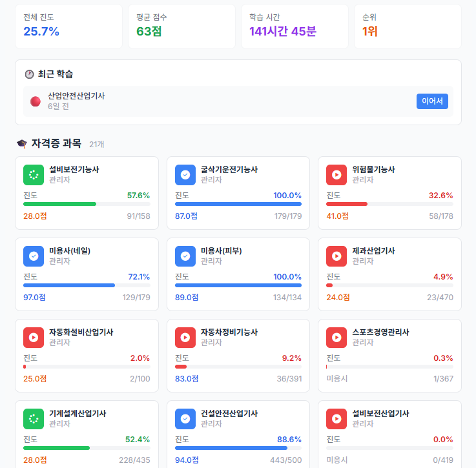The height and width of the screenshot is (468, 476).
Task: Click the 58/178 count text
Action: click(x=441, y=216)
